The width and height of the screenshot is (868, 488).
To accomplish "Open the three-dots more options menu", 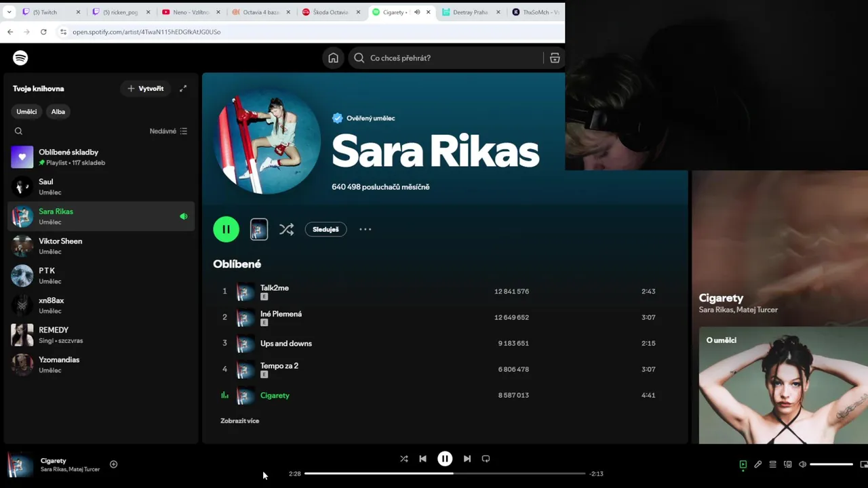I will 365,229.
